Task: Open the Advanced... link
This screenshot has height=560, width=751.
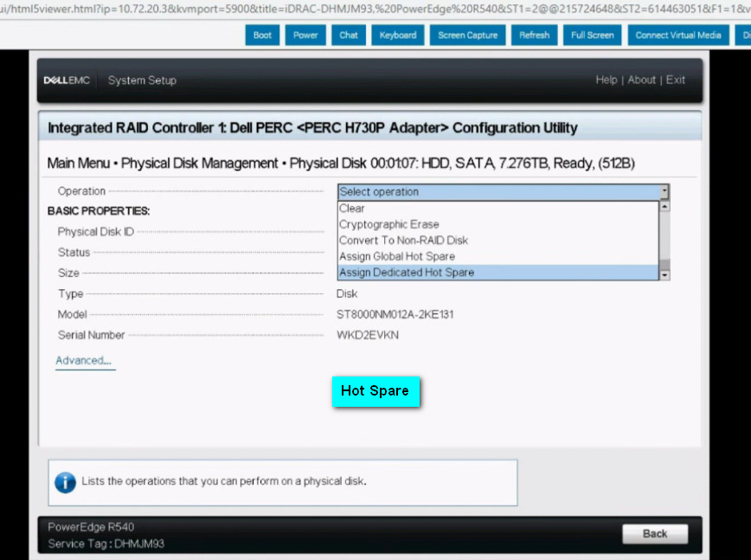Action: [x=83, y=360]
